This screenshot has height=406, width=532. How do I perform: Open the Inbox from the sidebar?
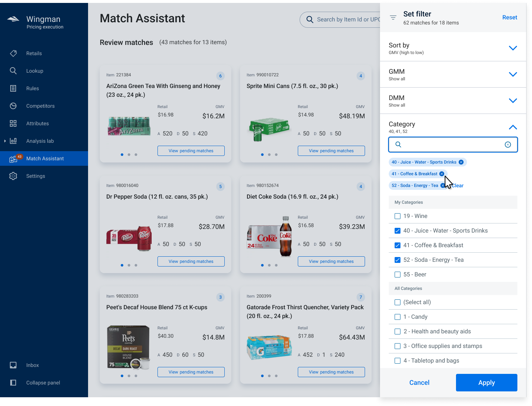pyautogui.click(x=13, y=365)
